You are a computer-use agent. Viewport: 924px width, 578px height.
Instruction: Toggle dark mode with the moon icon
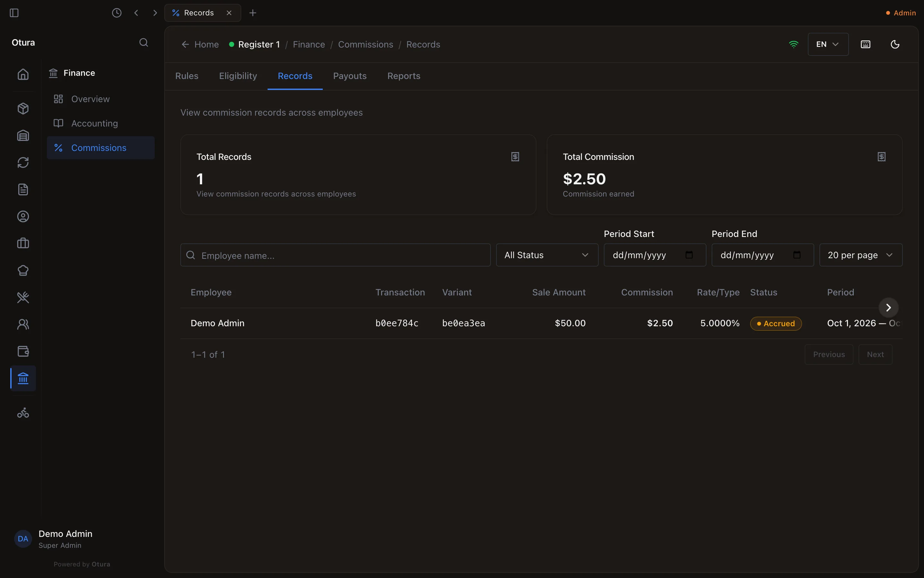(x=895, y=44)
